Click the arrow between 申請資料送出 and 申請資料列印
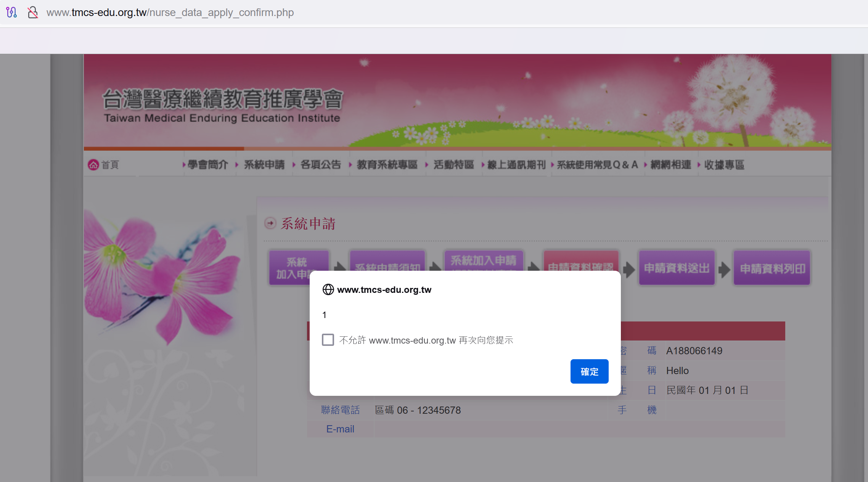The image size is (868, 482). pos(724,269)
